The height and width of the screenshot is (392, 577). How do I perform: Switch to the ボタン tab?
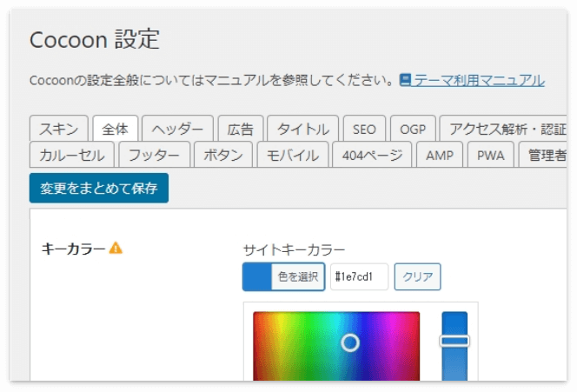click(223, 155)
